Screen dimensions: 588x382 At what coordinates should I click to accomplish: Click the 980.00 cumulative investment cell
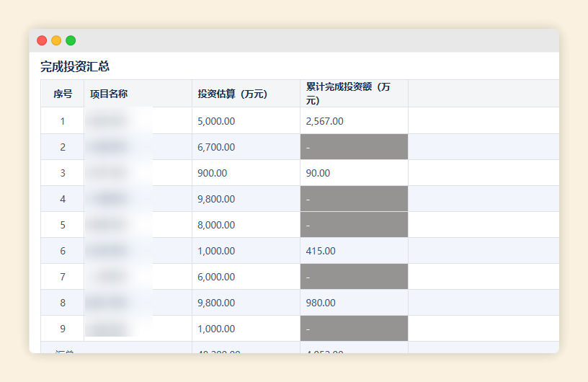pos(321,303)
